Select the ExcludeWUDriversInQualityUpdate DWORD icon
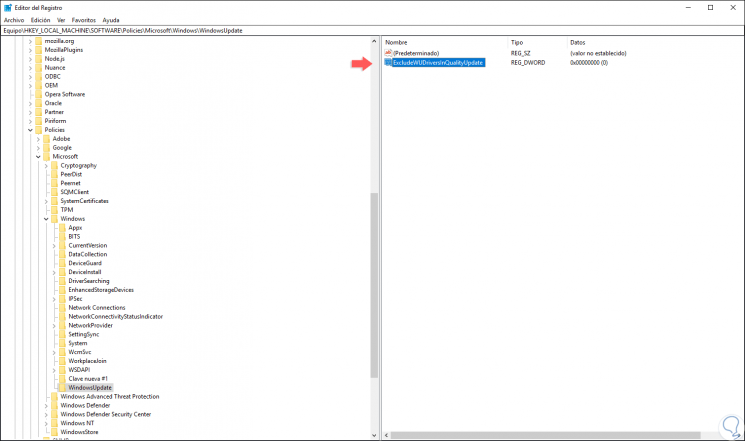745x441 pixels. [388, 63]
